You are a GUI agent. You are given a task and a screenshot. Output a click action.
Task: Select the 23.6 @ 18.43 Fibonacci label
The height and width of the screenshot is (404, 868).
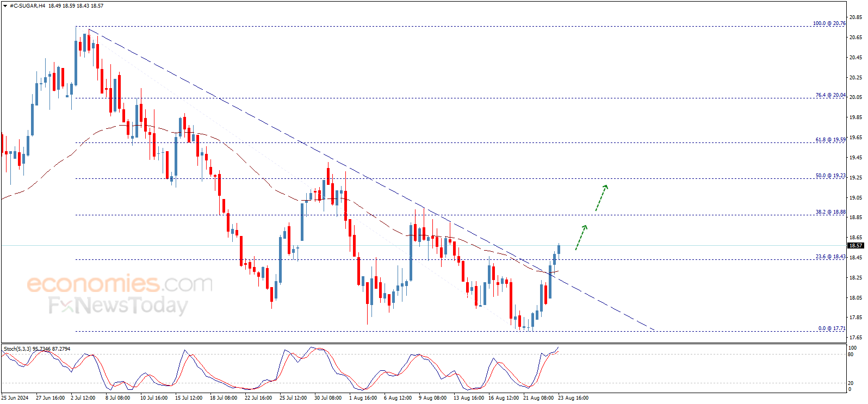pos(830,257)
